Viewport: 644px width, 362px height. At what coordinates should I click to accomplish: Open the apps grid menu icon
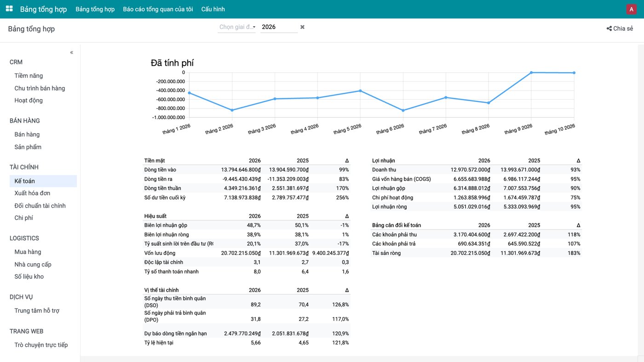coord(9,9)
